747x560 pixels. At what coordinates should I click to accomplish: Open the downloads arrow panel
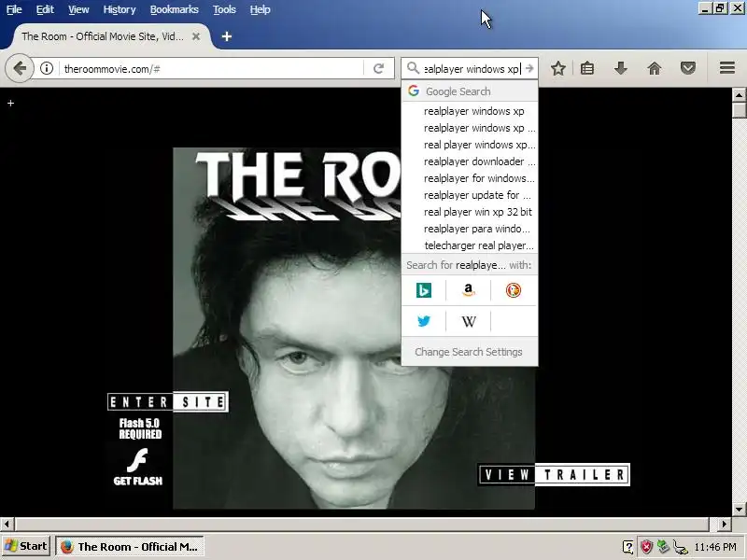coord(620,68)
